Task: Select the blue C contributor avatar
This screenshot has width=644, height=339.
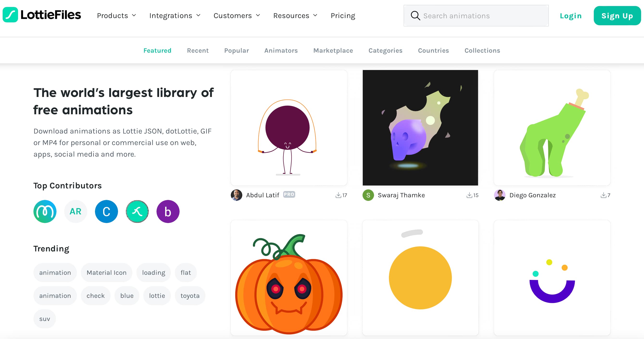Action: [106, 211]
